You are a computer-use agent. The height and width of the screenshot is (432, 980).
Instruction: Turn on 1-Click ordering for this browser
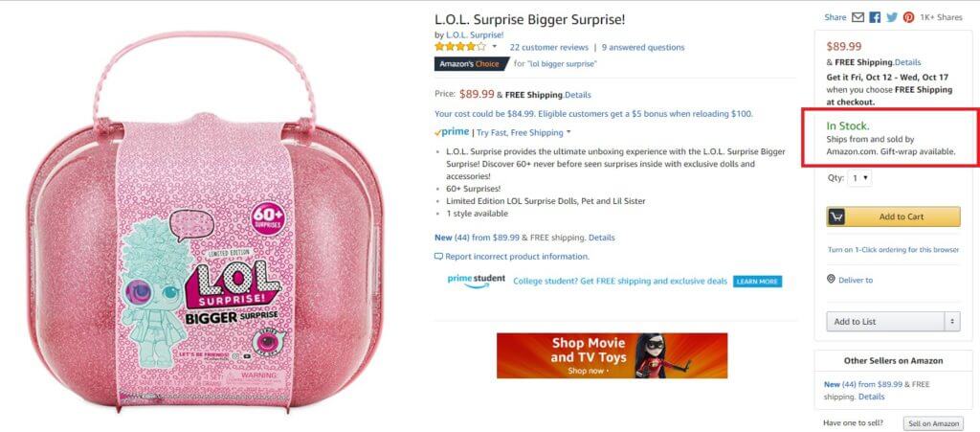(893, 249)
